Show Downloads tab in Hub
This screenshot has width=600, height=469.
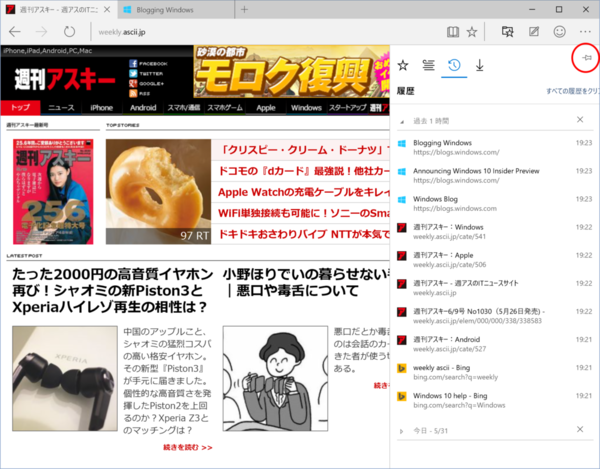tap(479, 65)
